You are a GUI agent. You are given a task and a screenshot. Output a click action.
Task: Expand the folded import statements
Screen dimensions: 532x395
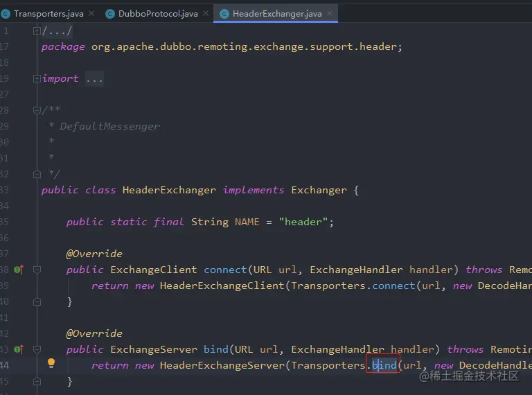37,79
